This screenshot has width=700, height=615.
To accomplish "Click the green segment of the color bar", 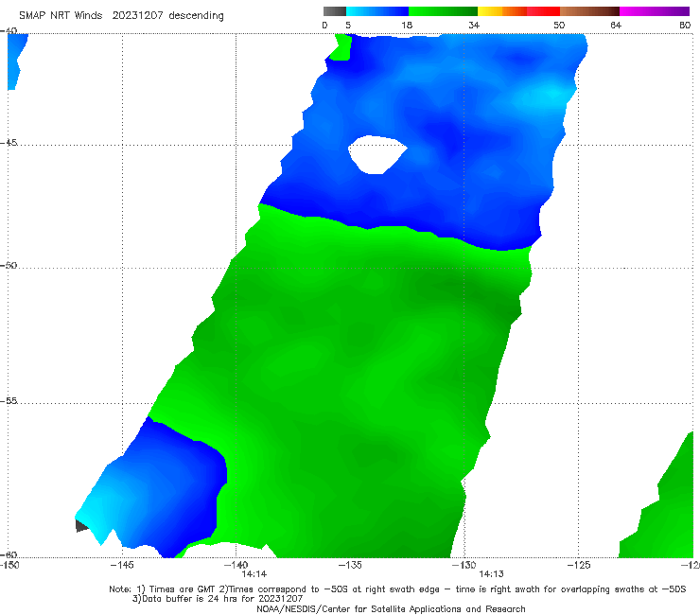I will [x=443, y=11].
